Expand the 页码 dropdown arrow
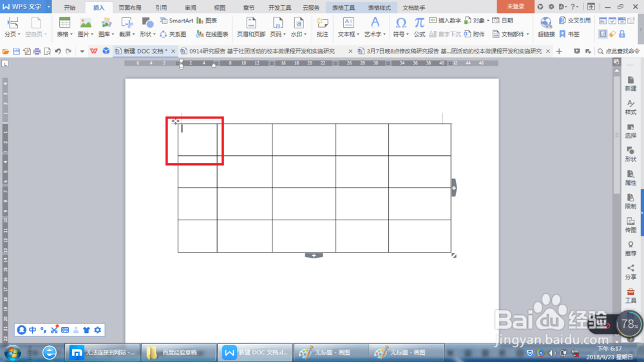The height and width of the screenshot is (362, 644). coord(284,35)
